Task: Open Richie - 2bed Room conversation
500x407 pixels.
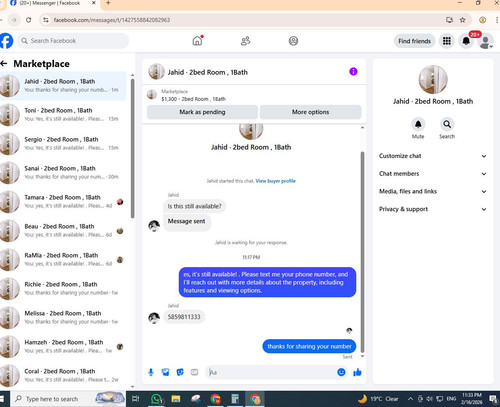Action: coord(63,288)
